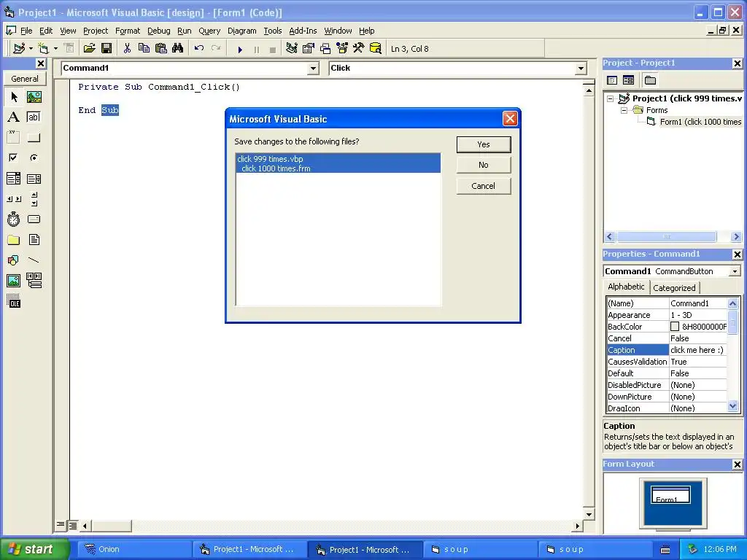
Task: Select the TextBox control (ab|) in toolbox
Action: coord(34,117)
